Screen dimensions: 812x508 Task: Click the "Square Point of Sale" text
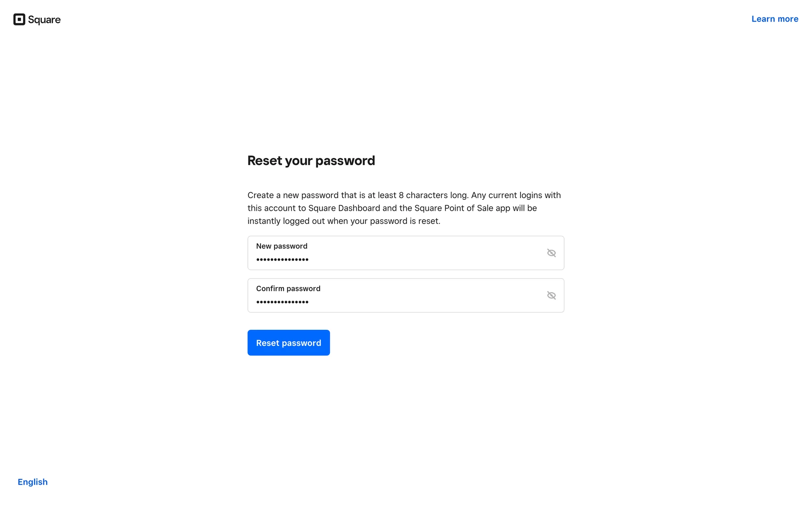[x=450, y=208]
